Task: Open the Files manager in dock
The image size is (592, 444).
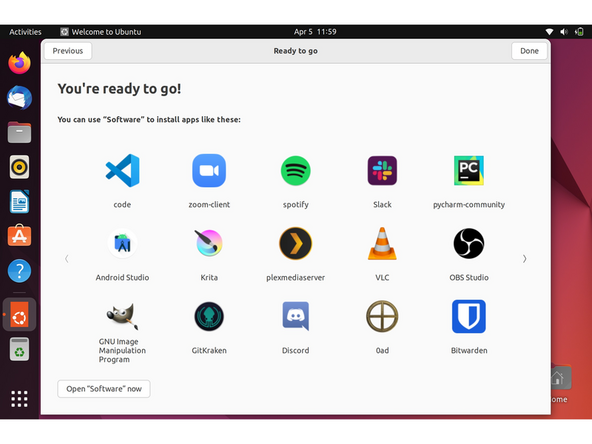Action: (19, 133)
